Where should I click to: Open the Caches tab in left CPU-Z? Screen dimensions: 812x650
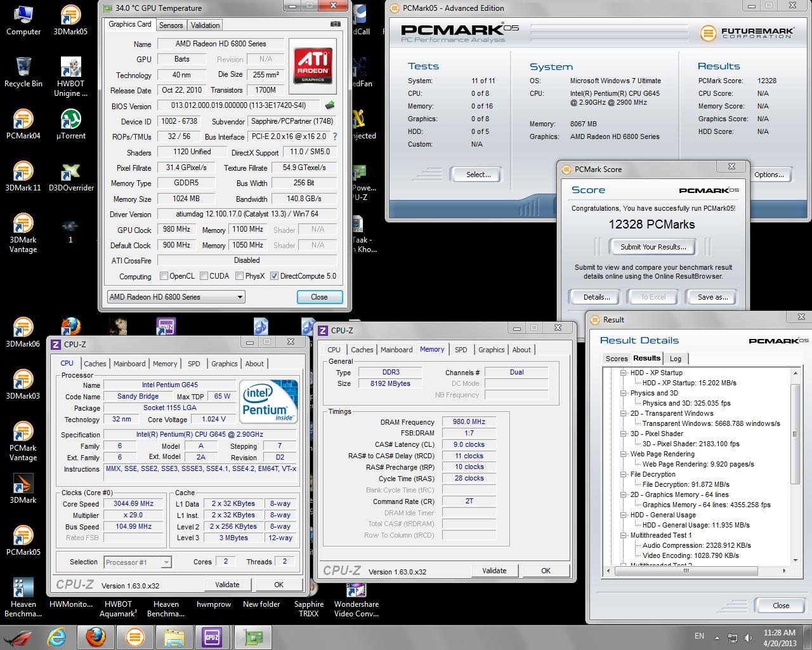95,364
